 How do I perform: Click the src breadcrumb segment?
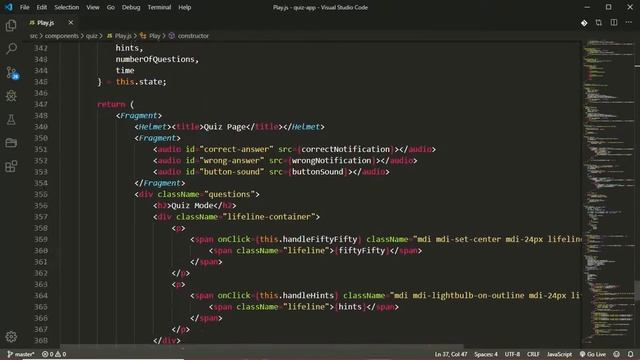coord(33,36)
